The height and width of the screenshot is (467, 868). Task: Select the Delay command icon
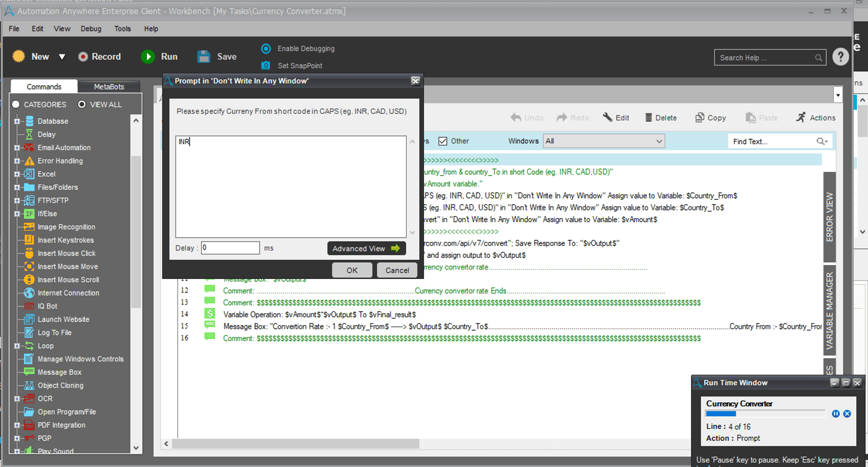[x=29, y=134]
